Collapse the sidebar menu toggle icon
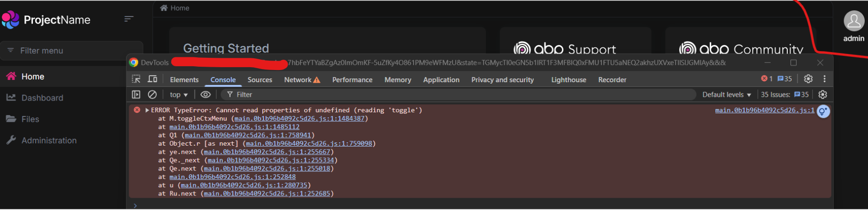 click(x=129, y=19)
